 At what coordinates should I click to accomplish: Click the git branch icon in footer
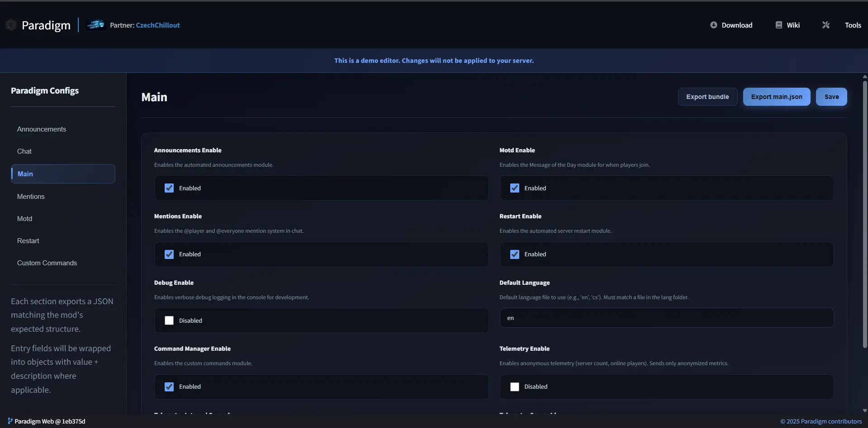tap(10, 421)
